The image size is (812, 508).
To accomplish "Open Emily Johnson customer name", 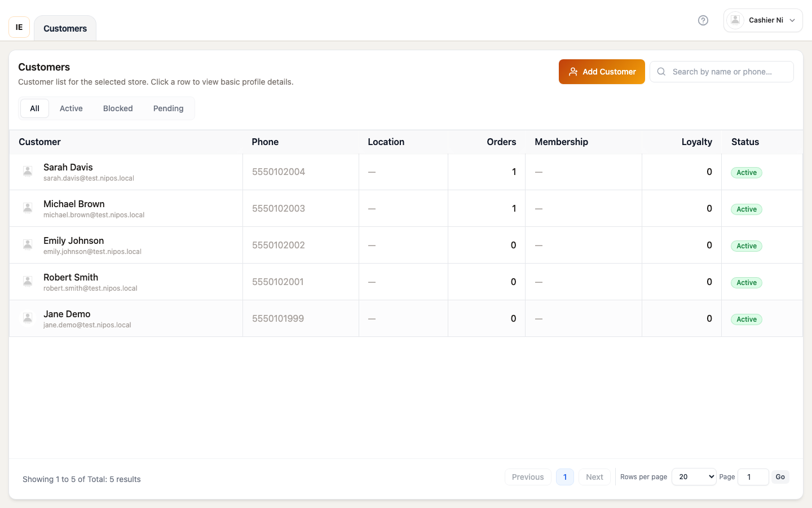I will point(73,240).
